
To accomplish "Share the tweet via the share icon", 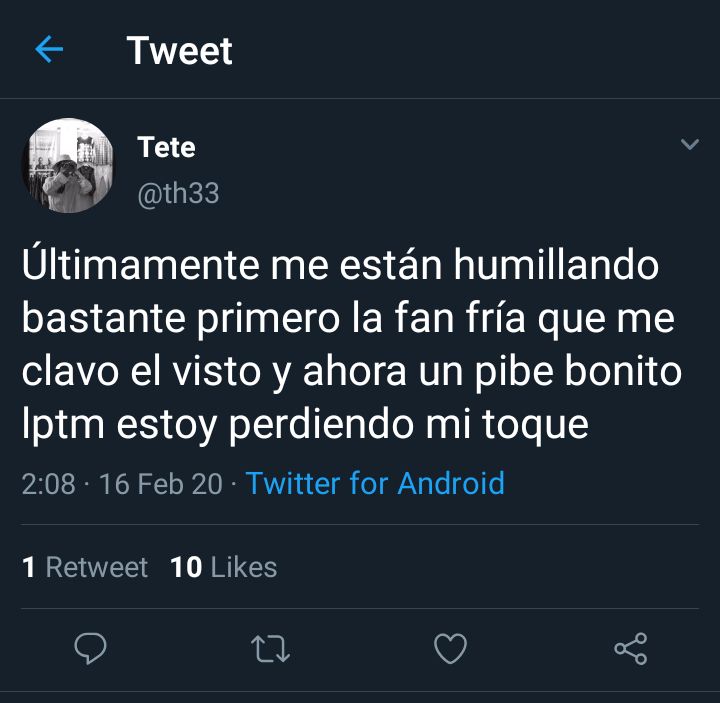I will pos(631,648).
